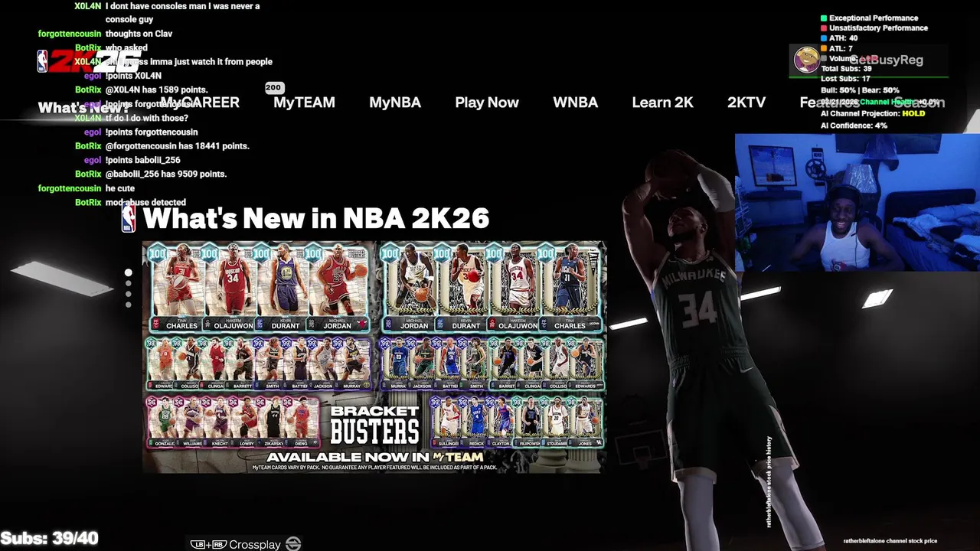Open the MyCAREER menu tab
Viewport: 980px width, 551px height.
click(200, 103)
